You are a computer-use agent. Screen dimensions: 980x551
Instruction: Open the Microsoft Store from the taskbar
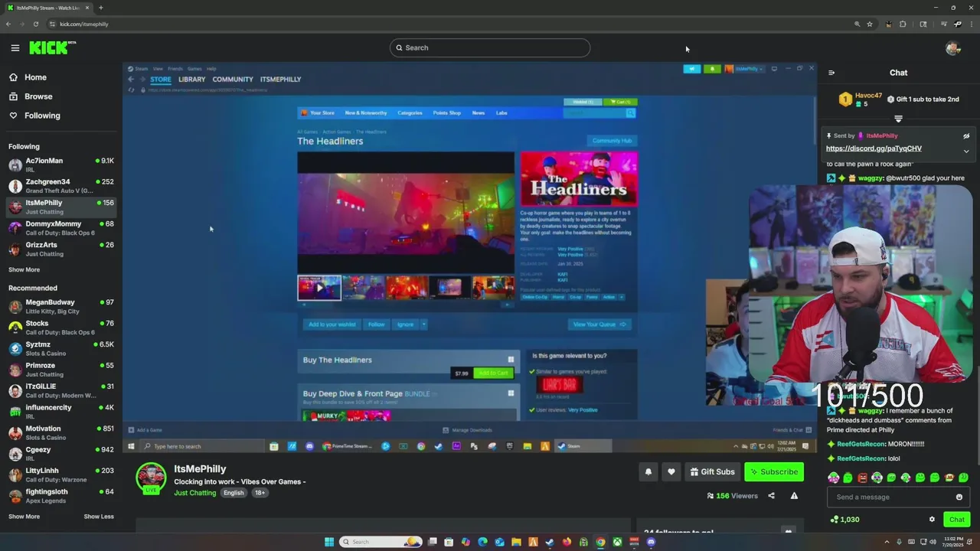pyautogui.click(x=449, y=542)
